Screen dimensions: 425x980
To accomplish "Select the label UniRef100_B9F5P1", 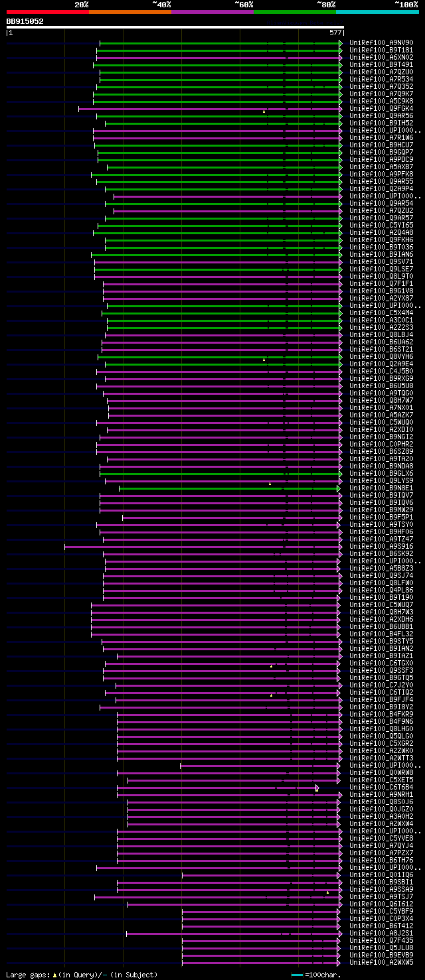I will click(x=381, y=518).
